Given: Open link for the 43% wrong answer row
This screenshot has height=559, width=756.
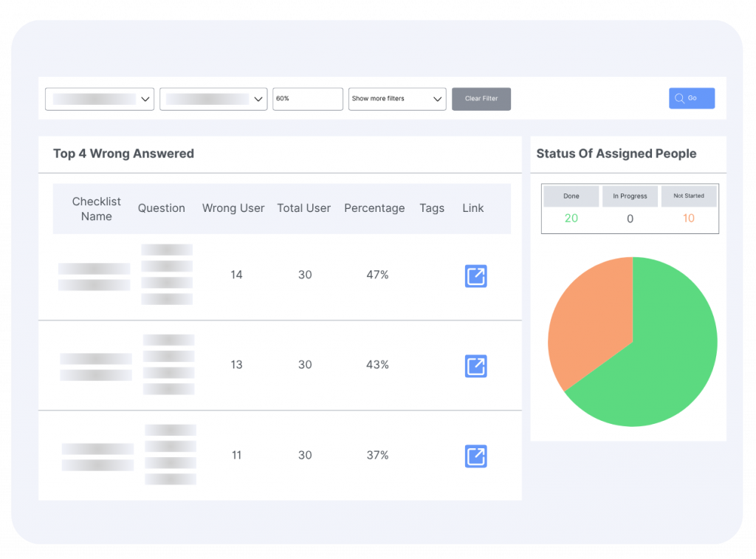Looking at the screenshot, I should click(x=475, y=366).
